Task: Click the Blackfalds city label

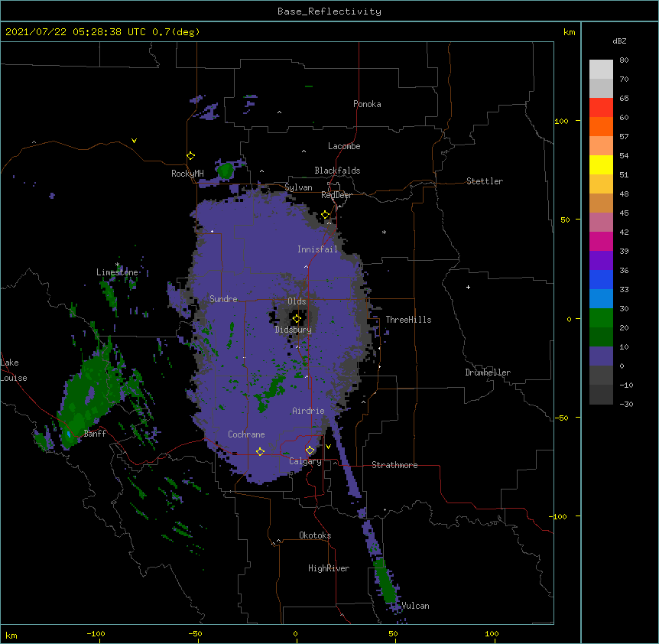Action: [337, 171]
